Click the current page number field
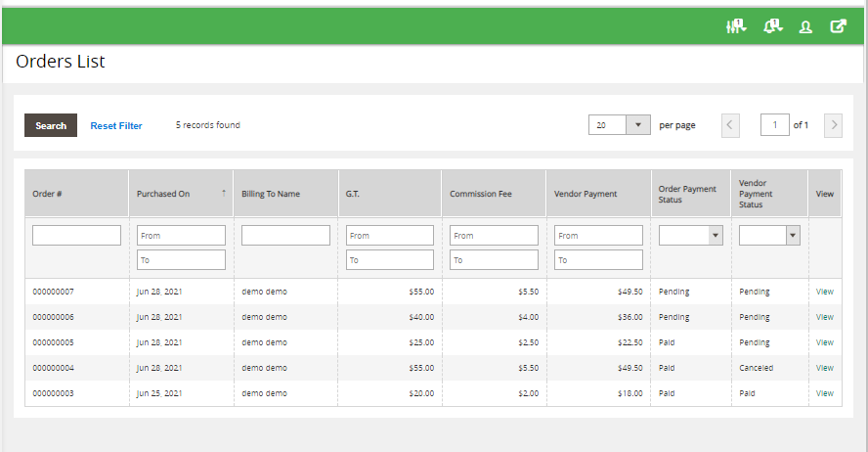This screenshot has width=868, height=452. 774,125
